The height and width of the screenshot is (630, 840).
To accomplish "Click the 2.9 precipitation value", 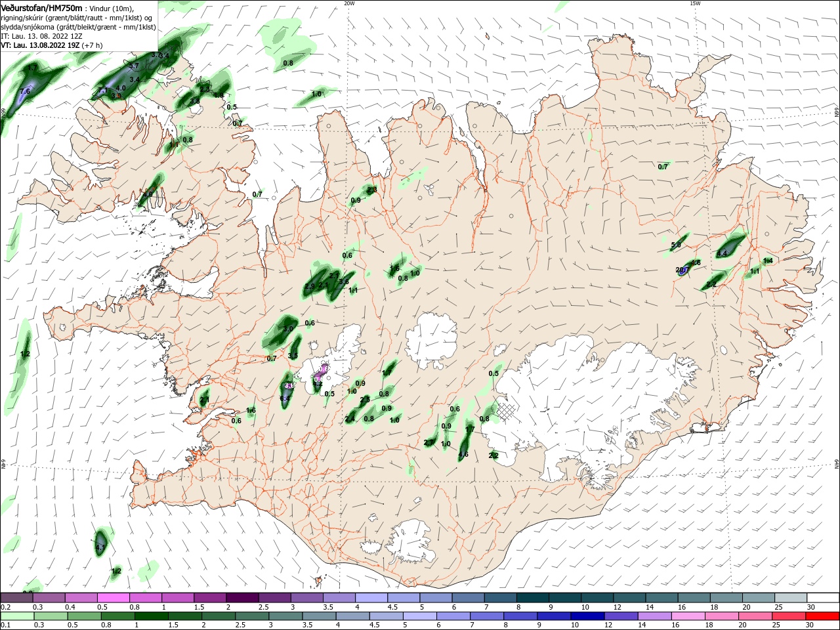I will click(x=310, y=286).
